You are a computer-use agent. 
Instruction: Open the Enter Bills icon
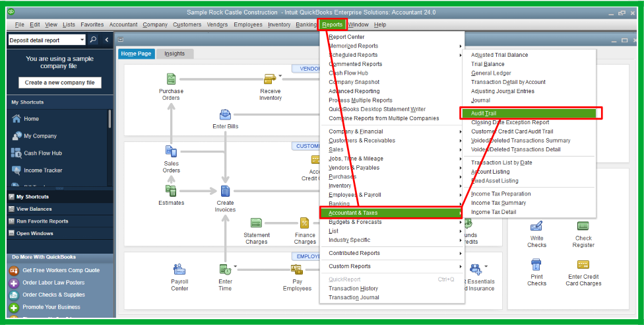pos(225,114)
